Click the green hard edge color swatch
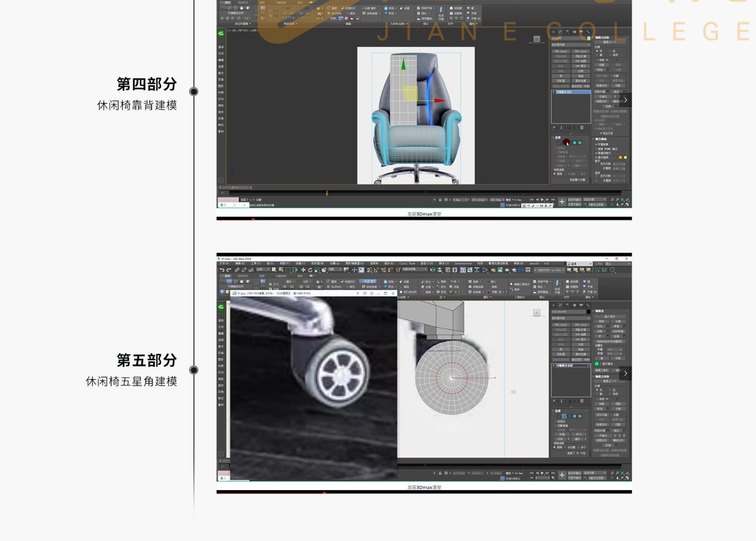756x541 pixels. [x=597, y=364]
